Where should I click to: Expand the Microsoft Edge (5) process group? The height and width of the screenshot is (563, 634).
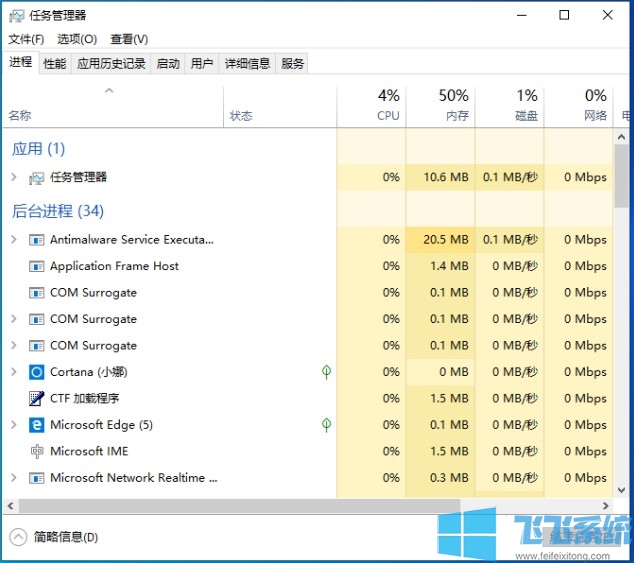(14, 425)
